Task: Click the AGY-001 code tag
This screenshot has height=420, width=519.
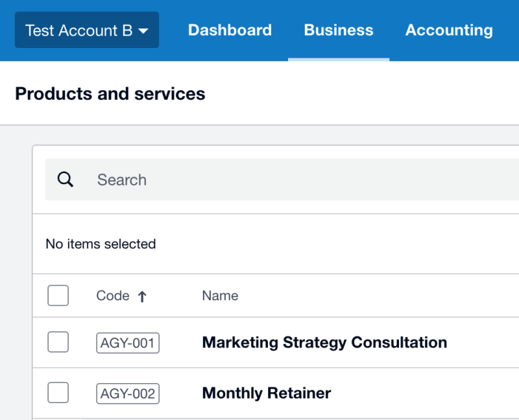Action: [x=128, y=343]
